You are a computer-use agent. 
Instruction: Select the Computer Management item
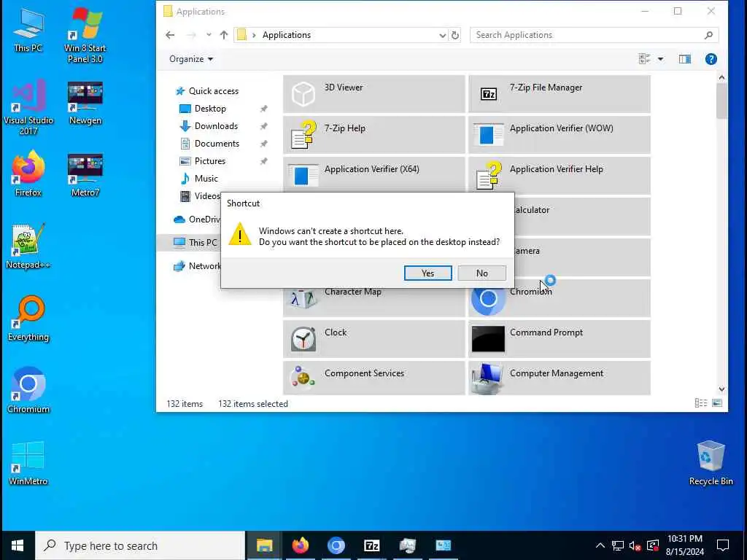(x=560, y=378)
